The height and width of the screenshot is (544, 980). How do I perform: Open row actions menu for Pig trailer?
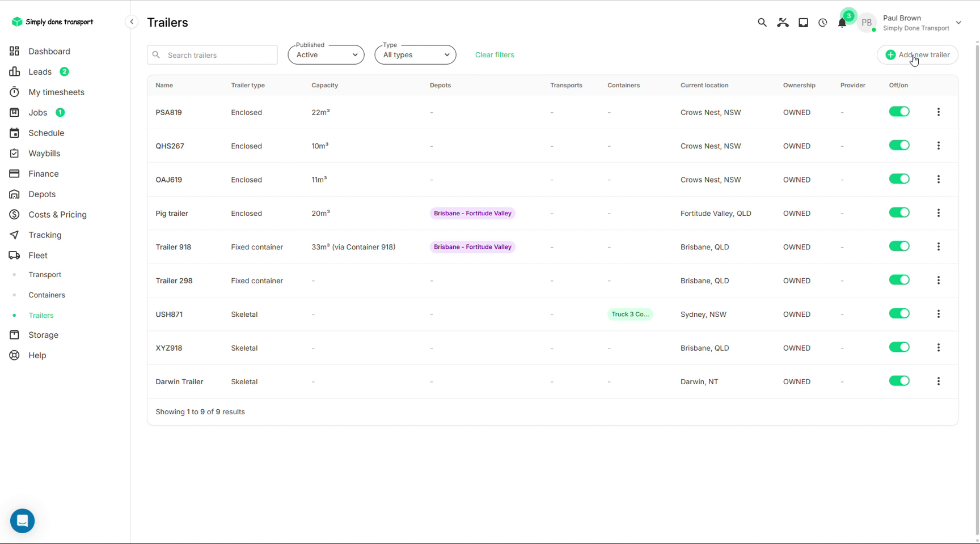tap(939, 213)
